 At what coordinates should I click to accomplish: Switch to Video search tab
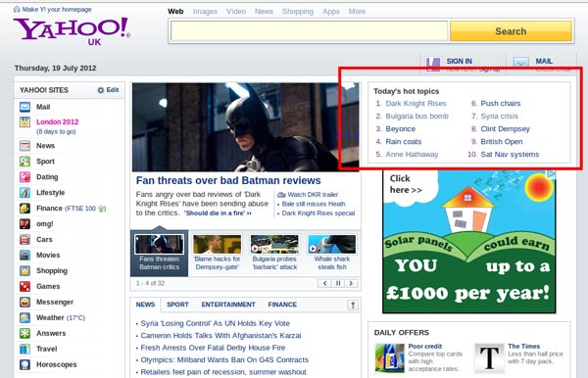236,12
